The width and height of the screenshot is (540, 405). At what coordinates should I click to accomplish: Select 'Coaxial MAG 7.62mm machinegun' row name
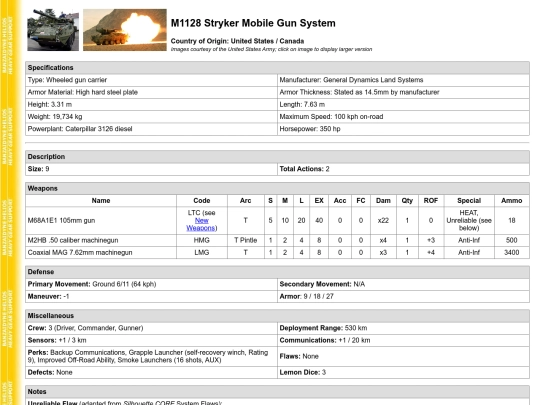tap(101, 252)
